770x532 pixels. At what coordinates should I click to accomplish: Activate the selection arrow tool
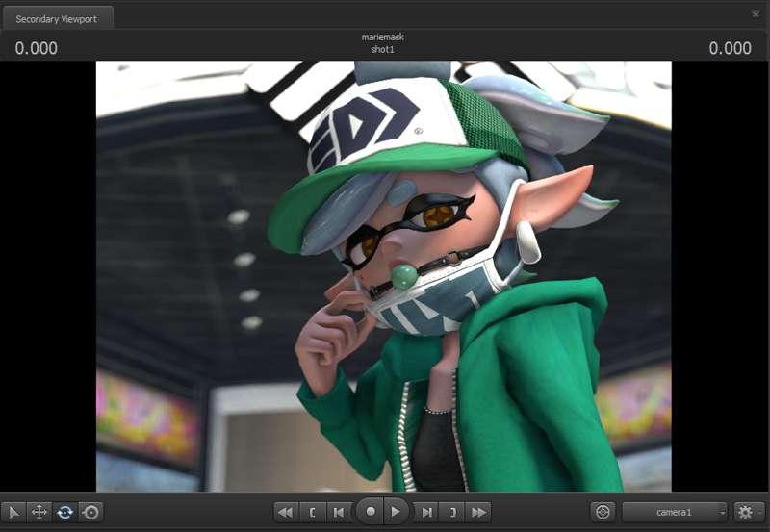13,513
